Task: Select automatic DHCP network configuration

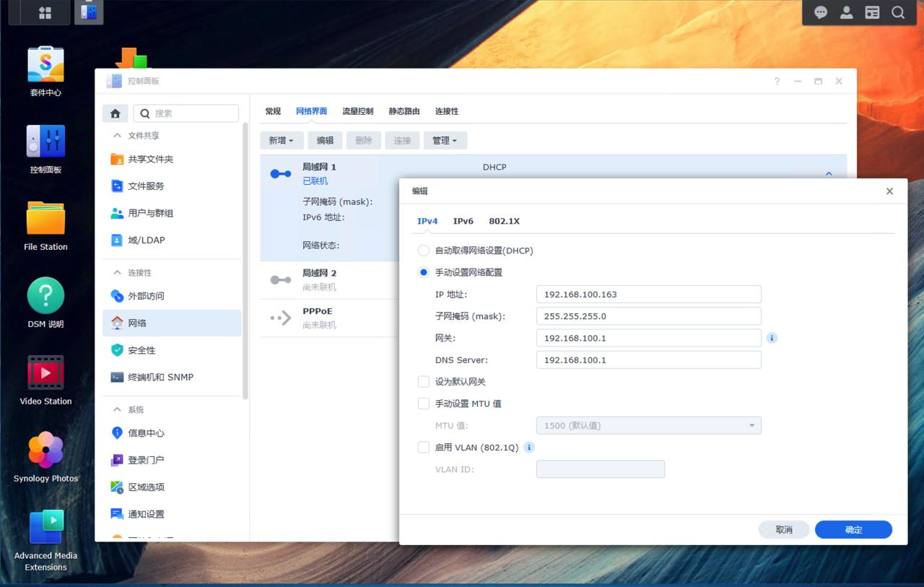Action: [x=424, y=251]
